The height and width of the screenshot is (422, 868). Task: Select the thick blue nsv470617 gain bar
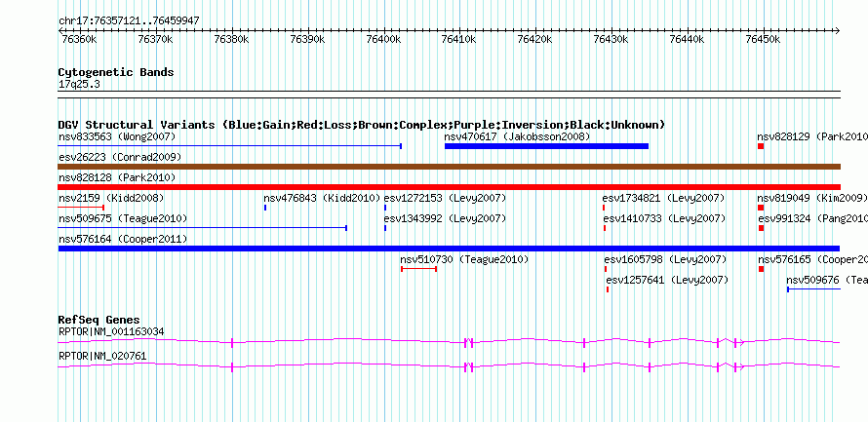[546, 146]
